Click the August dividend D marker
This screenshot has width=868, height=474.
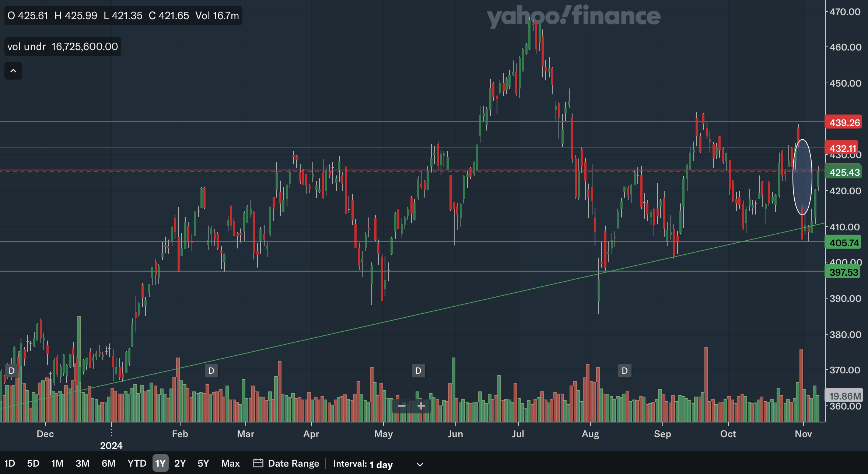(624, 371)
